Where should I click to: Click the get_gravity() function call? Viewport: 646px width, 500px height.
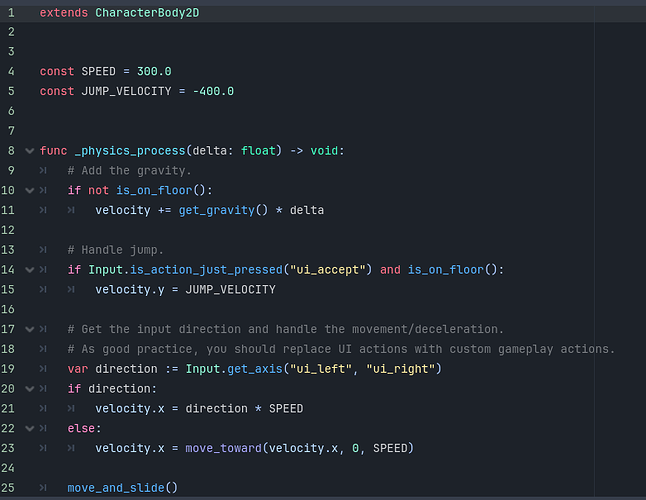point(223,210)
